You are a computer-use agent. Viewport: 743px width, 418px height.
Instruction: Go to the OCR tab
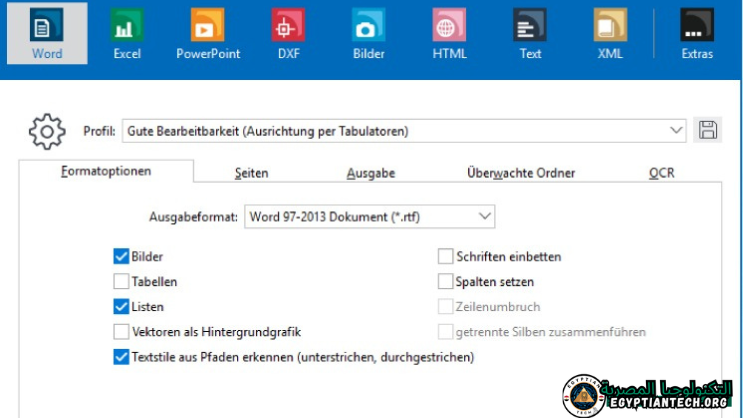661,173
